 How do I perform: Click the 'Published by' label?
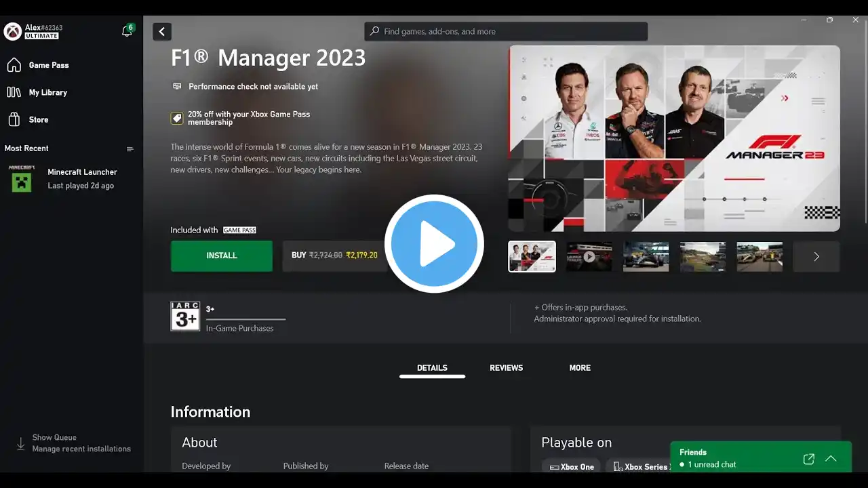coord(306,466)
